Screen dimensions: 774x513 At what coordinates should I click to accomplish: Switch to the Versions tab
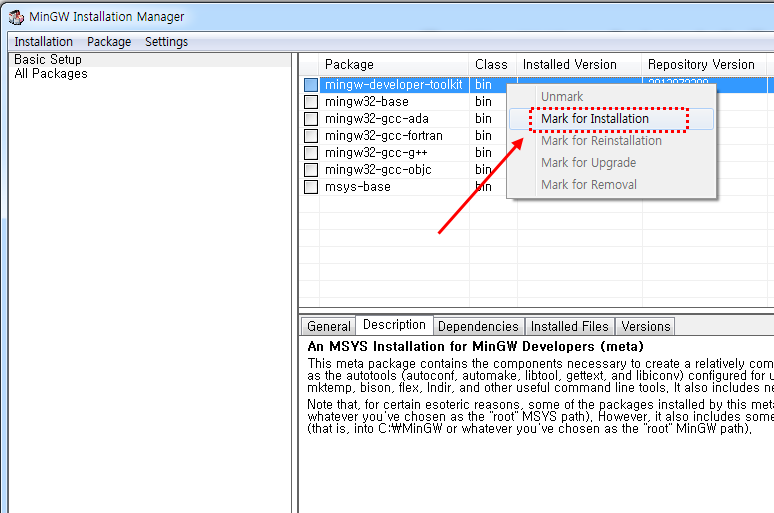pyautogui.click(x=646, y=326)
